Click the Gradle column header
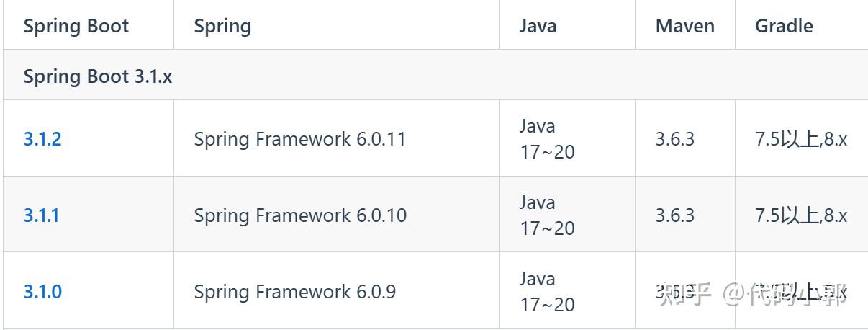Image resolution: width=868 pixels, height=330 pixels. [x=784, y=26]
